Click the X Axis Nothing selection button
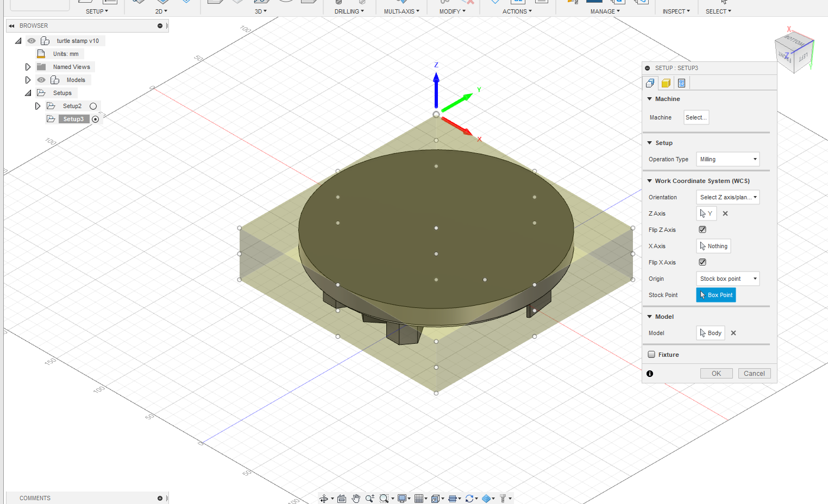Viewport: 828px width, 504px height. click(713, 246)
